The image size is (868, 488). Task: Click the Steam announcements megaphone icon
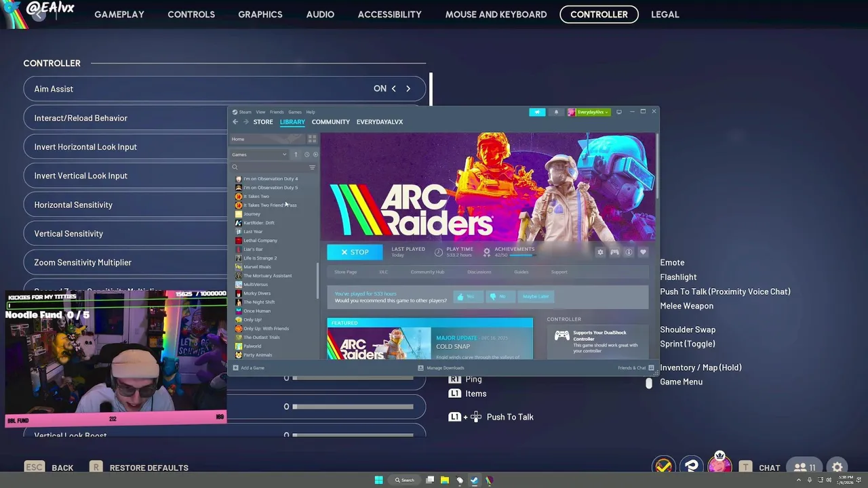pos(536,112)
